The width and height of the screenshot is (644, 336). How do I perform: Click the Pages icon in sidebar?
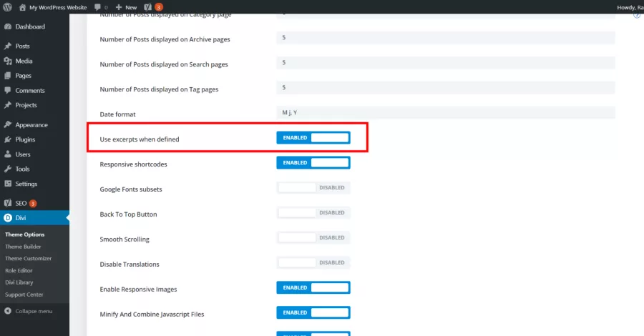click(x=8, y=76)
